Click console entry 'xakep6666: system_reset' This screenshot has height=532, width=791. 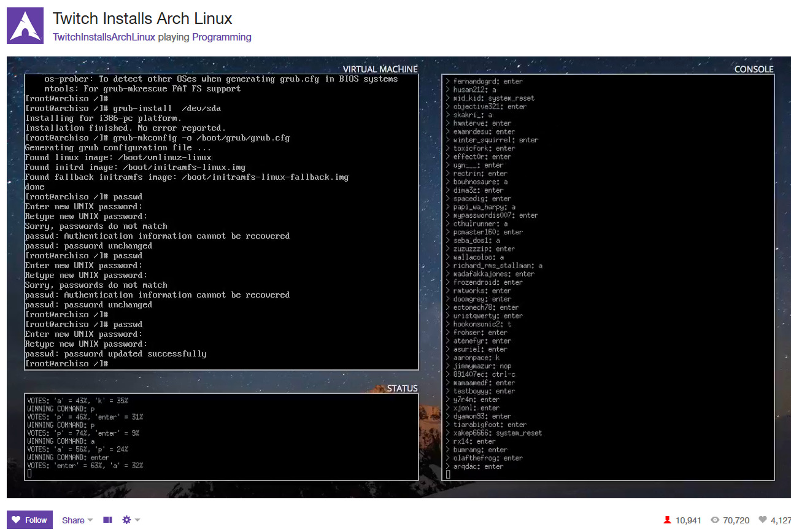click(x=494, y=433)
